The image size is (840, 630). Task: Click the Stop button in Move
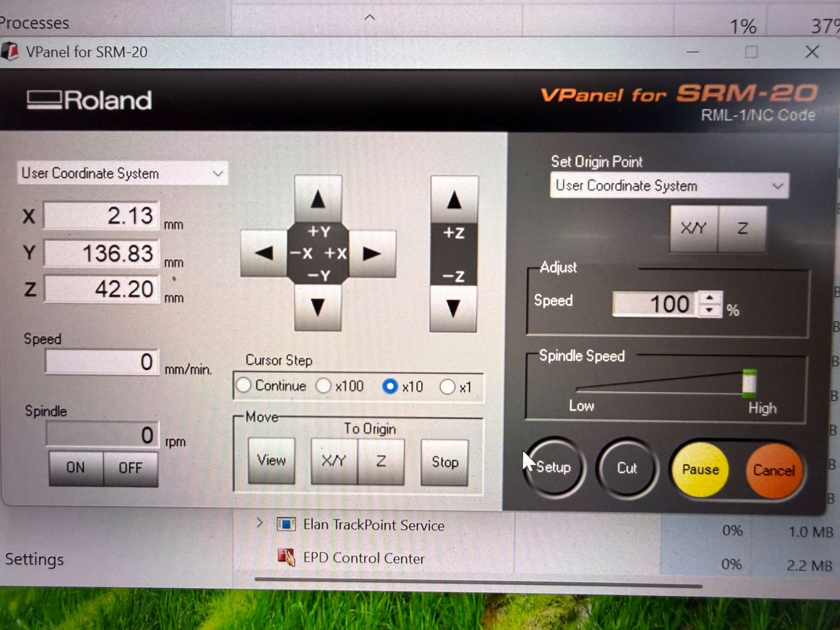tap(445, 462)
